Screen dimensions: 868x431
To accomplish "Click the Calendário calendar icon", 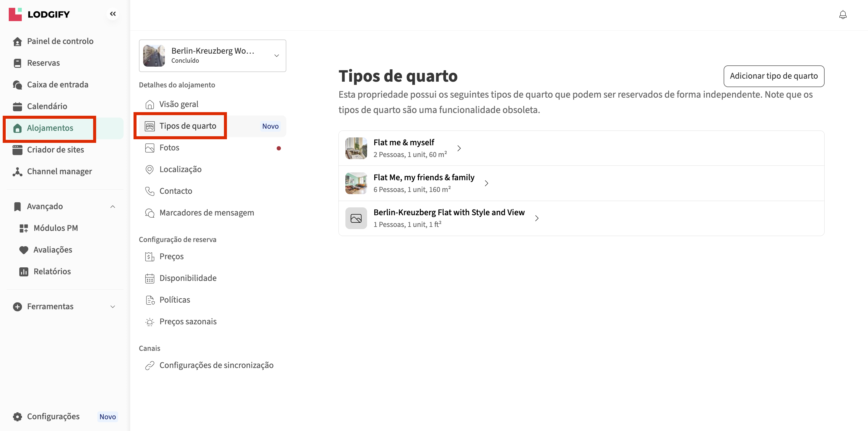I will coord(17,106).
